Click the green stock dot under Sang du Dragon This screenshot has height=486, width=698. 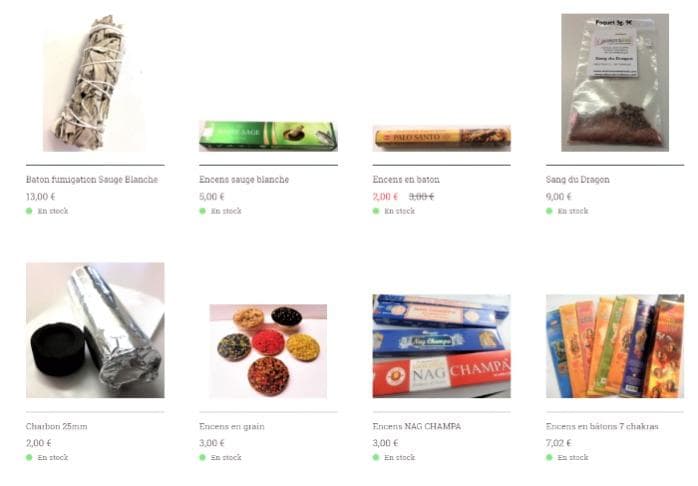549,211
